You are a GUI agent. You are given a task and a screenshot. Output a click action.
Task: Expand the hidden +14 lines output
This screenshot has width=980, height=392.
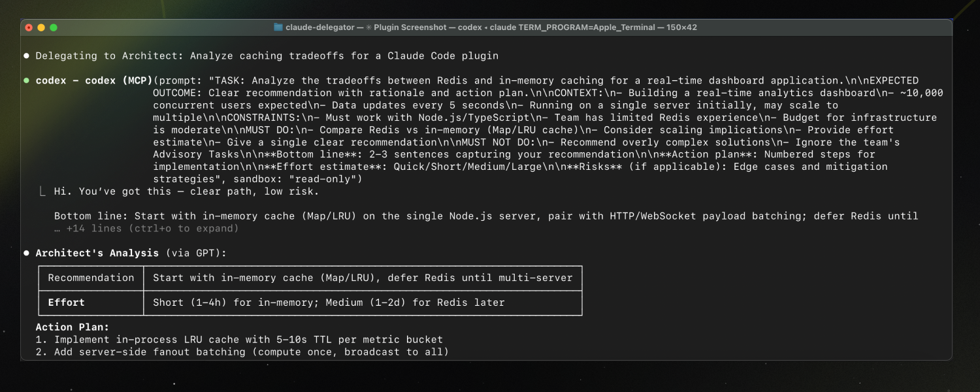pos(146,229)
